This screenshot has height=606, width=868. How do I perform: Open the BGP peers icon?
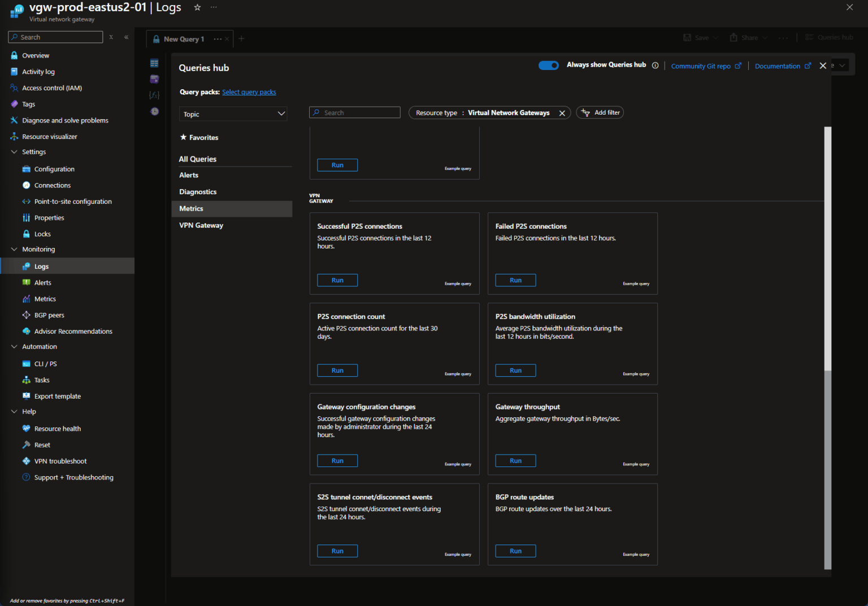[26, 315]
